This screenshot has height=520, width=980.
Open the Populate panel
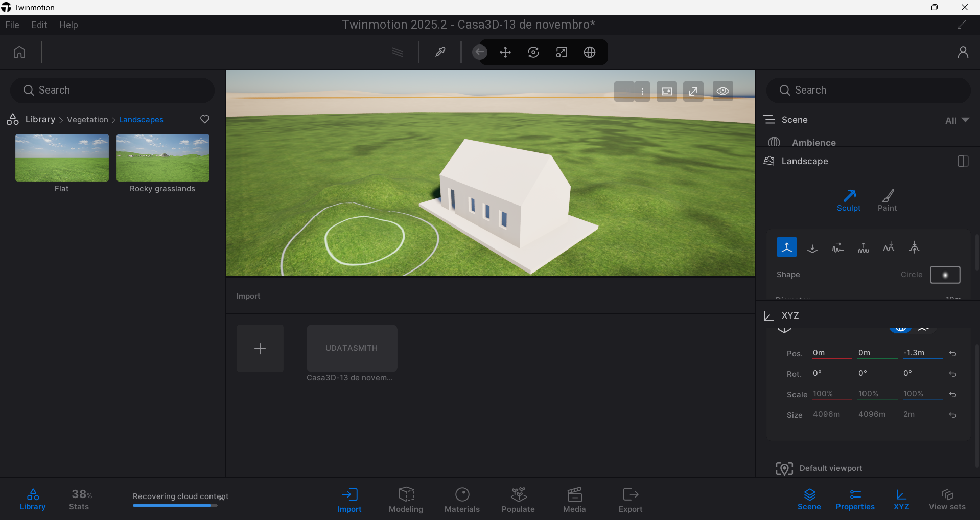(518, 500)
